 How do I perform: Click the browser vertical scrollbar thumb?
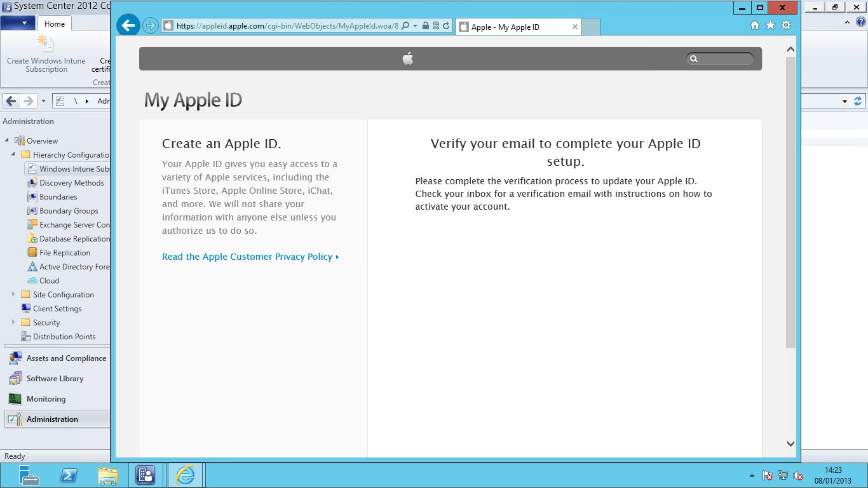coord(790,202)
